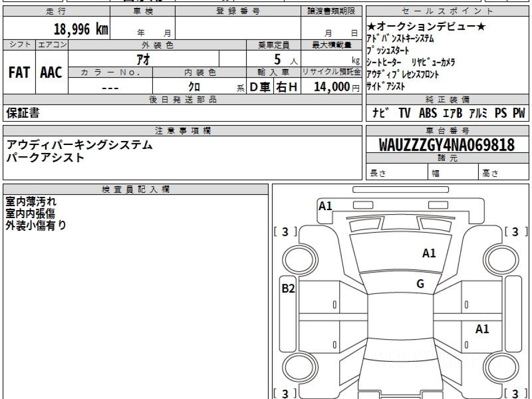Image resolution: width=532 pixels, height=399 pixels.
Task: Select the サイドアシスト line
Action: coord(386,86)
